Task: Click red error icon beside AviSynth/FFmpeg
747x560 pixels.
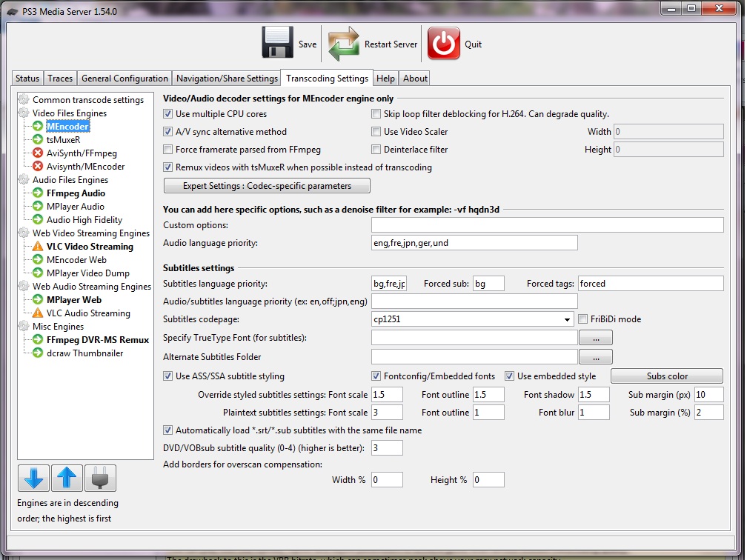Action: click(x=38, y=153)
